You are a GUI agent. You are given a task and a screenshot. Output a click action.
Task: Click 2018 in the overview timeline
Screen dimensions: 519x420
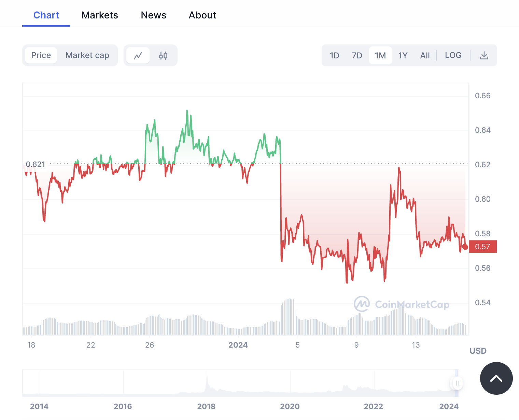pos(206,406)
